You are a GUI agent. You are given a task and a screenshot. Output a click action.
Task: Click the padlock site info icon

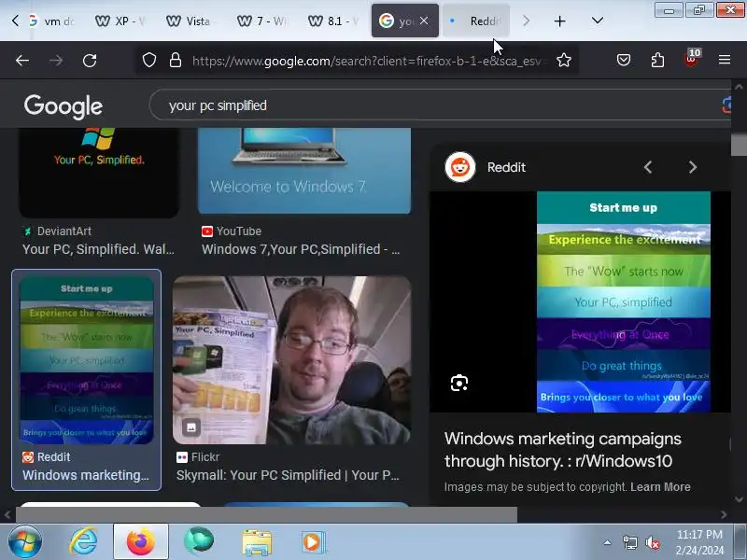176,60
